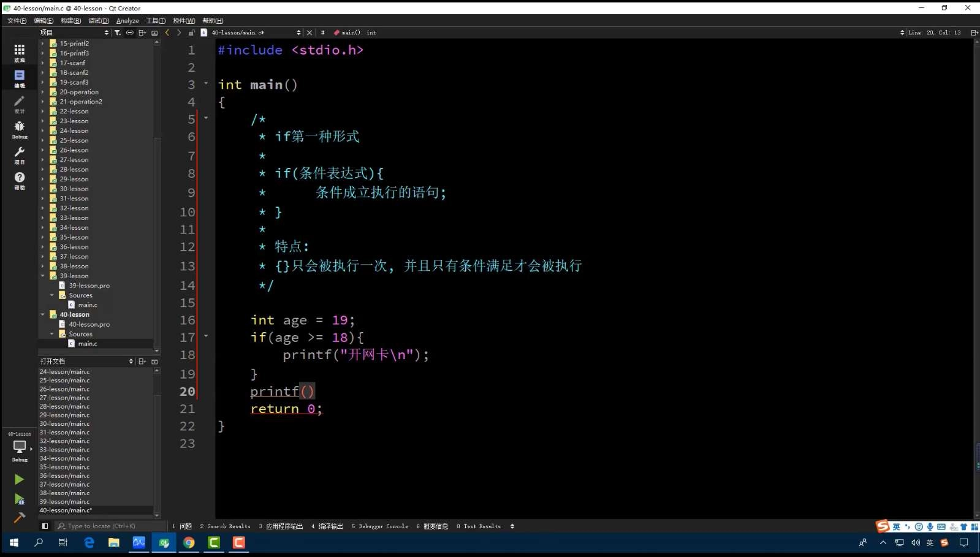Open Windows Start menu

[13, 542]
